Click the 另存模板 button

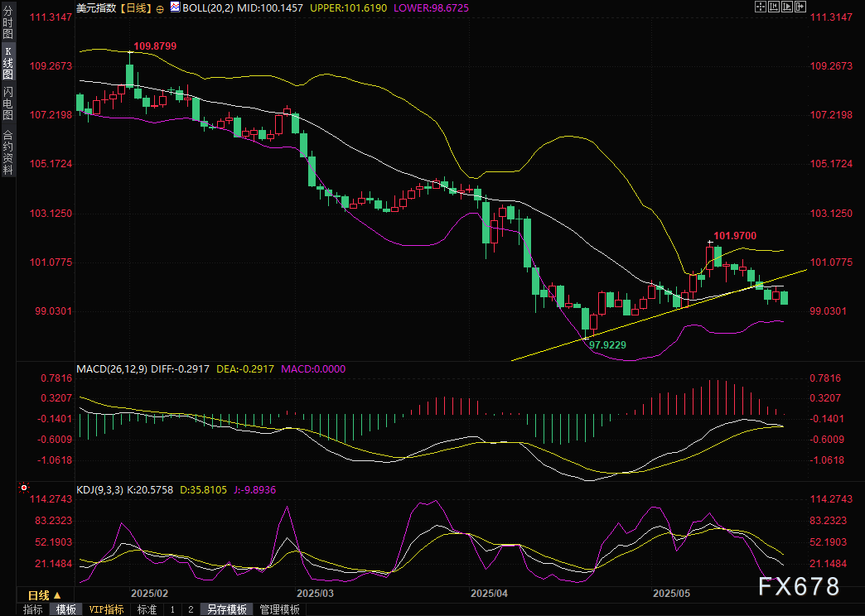[227, 609]
